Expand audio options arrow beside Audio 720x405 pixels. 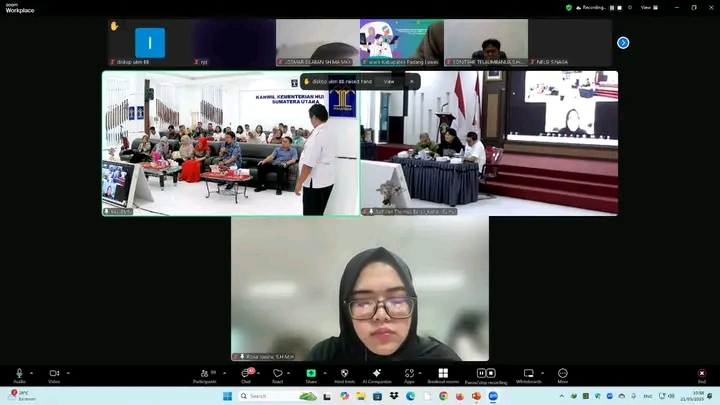32,373
